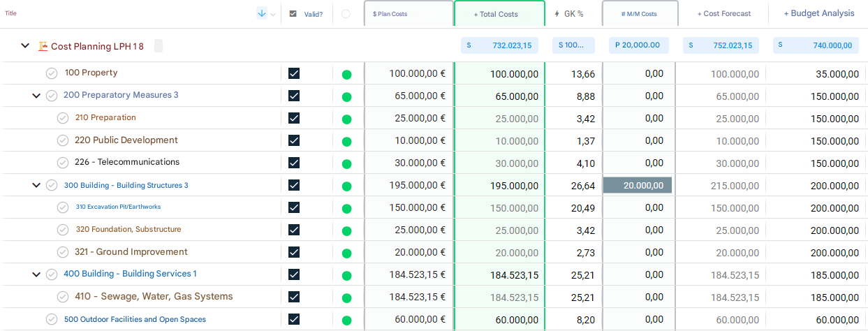This screenshot has height=331, width=868.
Task: Toggle Valid checkbox for 310 Excavation Pit/Earthworks
Action: point(294,207)
